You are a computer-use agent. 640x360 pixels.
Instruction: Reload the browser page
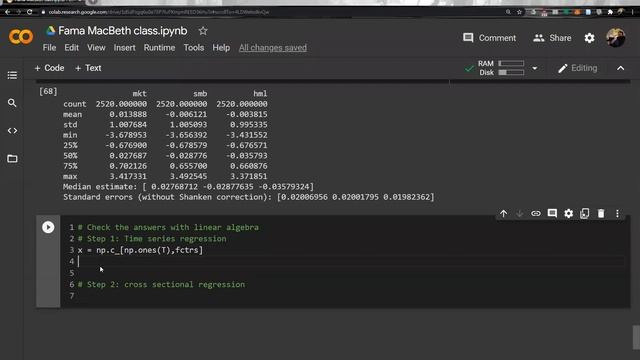pos(29,12)
